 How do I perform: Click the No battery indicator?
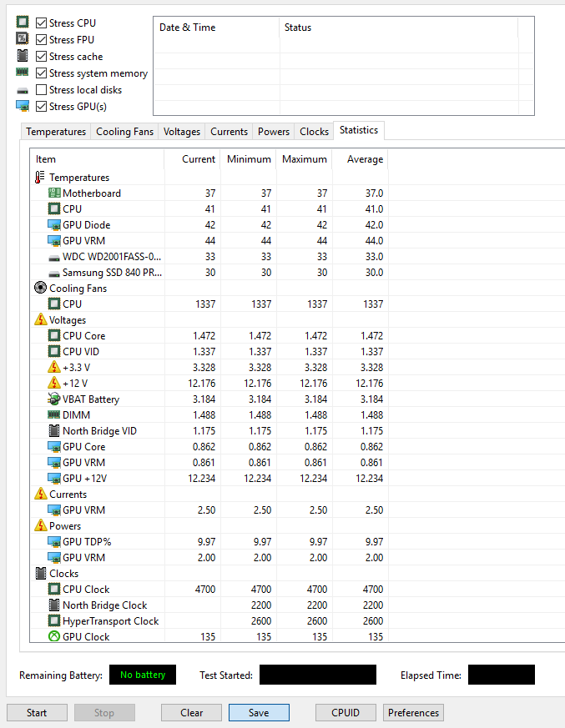(143, 675)
